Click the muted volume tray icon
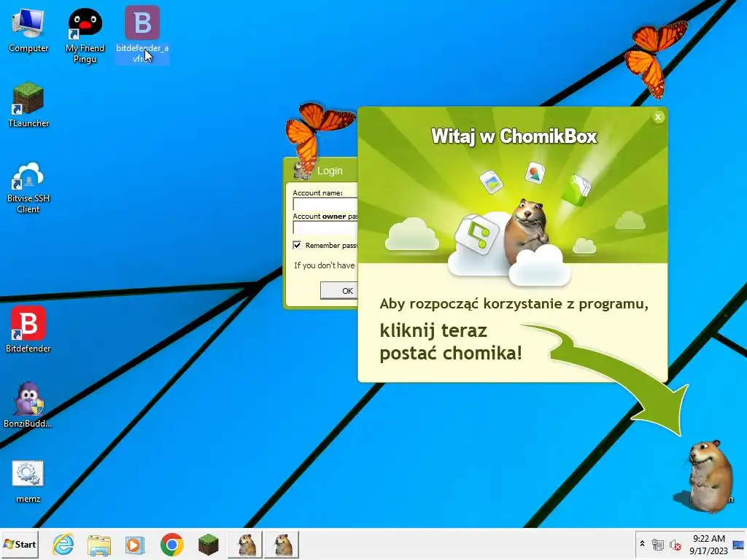Screen dimensions: 747x560 point(675,545)
